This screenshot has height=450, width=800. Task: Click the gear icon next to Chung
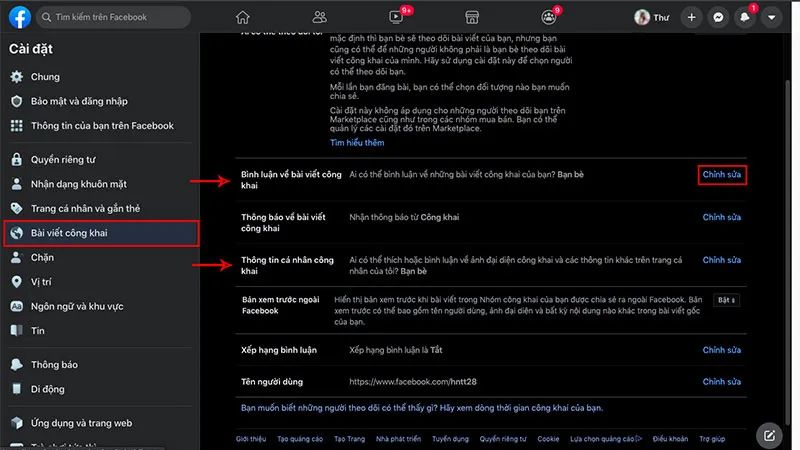(x=17, y=77)
